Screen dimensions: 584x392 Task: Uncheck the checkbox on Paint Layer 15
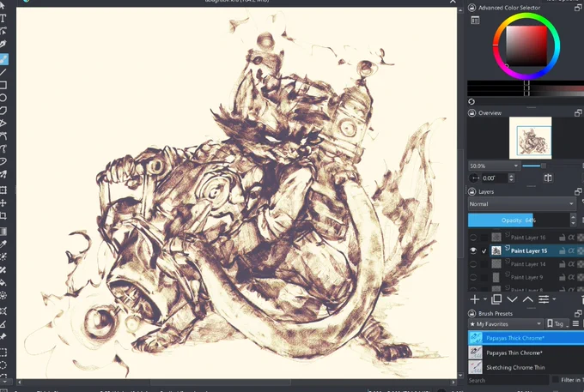pyautogui.click(x=484, y=251)
